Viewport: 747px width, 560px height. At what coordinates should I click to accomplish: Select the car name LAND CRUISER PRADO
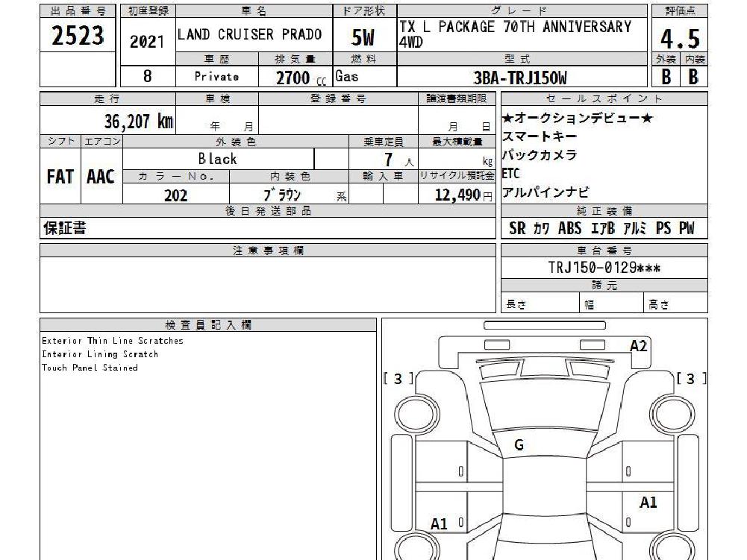point(250,34)
